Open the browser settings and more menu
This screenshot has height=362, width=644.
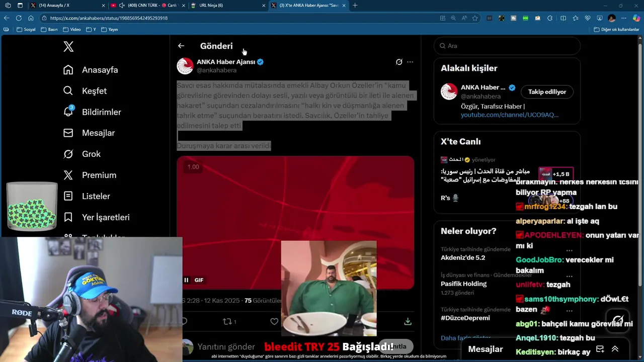pyautogui.click(x=624, y=18)
